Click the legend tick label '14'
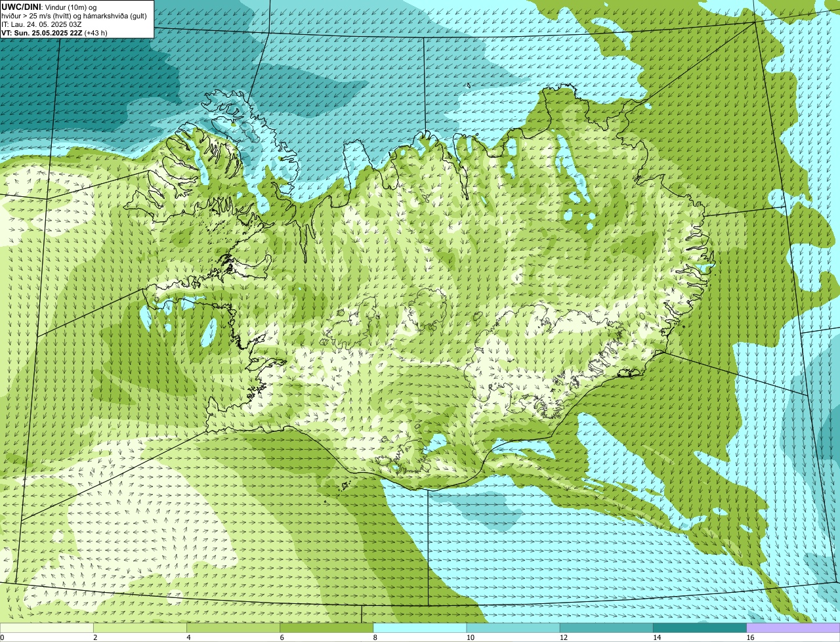The width and height of the screenshot is (840, 642). tap(657, 637)
